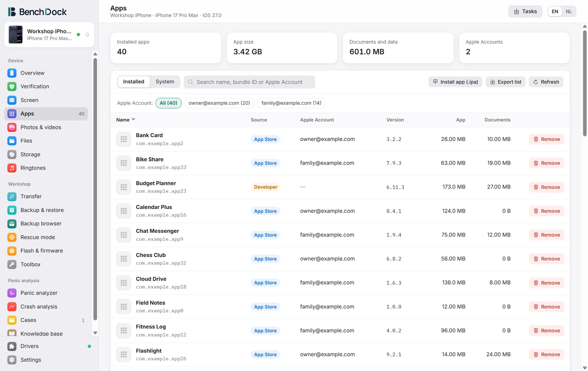
Task: Filter apps by owner@example.com (20)
Action: [x=219, y=103]
